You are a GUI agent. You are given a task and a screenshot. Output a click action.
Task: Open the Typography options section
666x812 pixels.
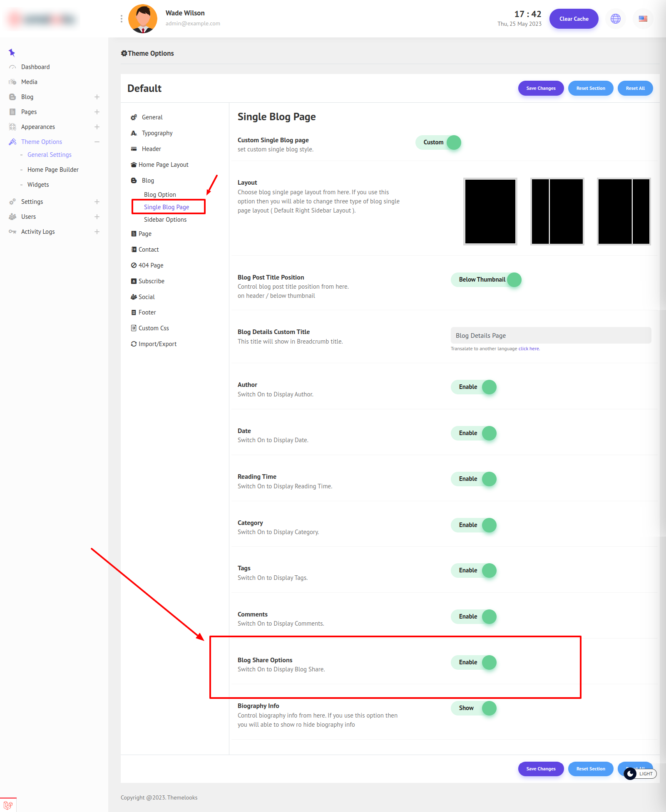click(x=157, y=133)
